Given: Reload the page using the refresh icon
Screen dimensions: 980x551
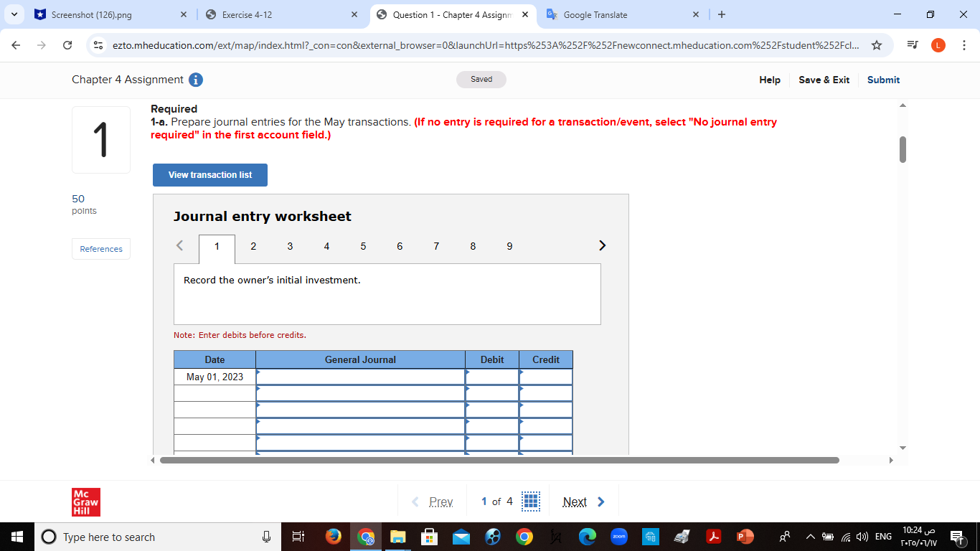Looking at the screenshot, I should tap(67, 45).
